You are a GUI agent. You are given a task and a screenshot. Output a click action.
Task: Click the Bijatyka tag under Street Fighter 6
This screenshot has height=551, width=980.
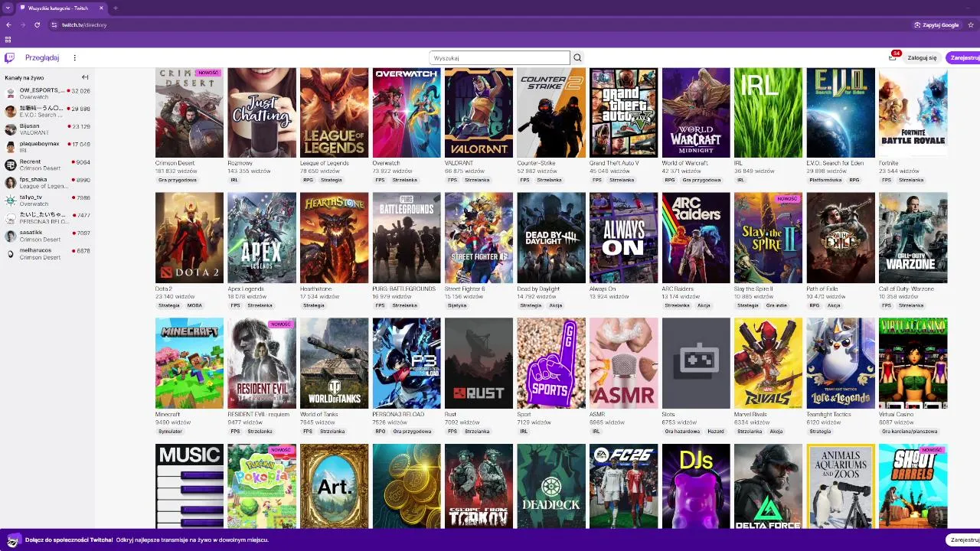(457, 305)
